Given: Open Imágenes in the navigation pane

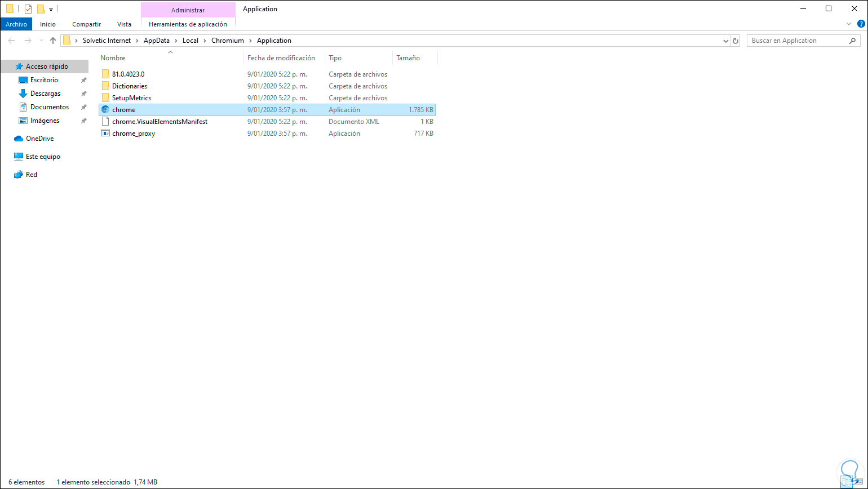Looking at the screenshot, I should [x=45, y=121].
